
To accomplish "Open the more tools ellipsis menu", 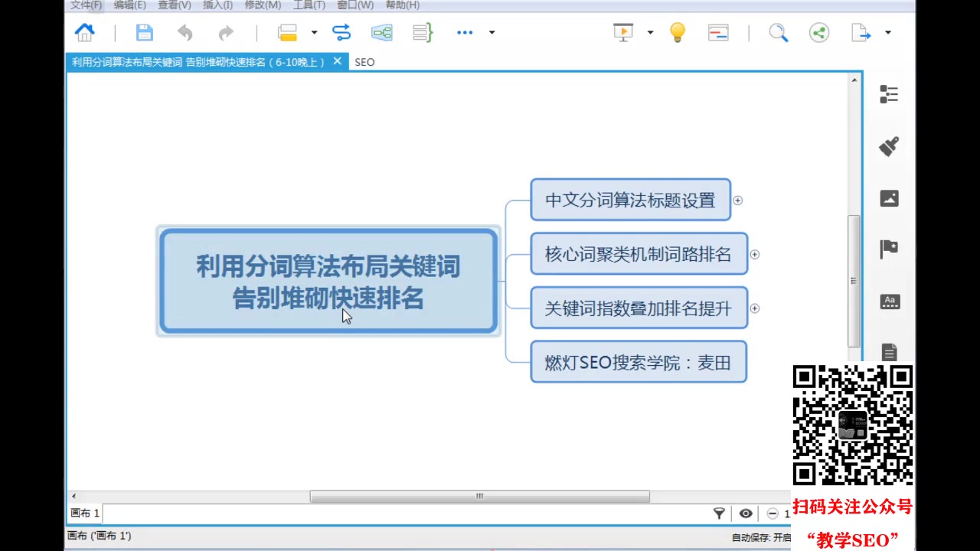I will tap(465, 32).
